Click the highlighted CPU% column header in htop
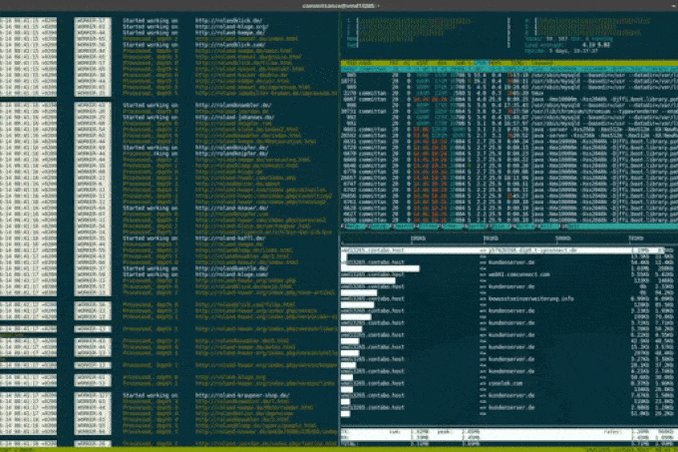The width and height of the screenshot is (678, 452). pos(481,63)
